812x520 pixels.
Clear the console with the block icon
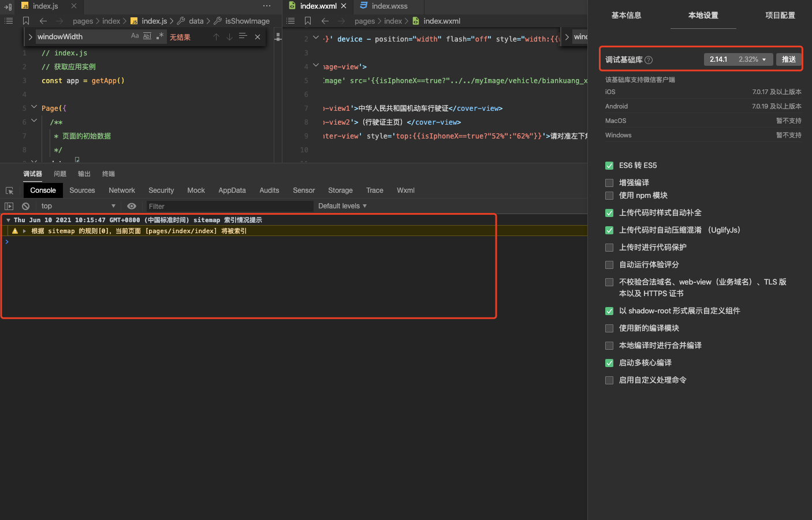tap(25, 206)
